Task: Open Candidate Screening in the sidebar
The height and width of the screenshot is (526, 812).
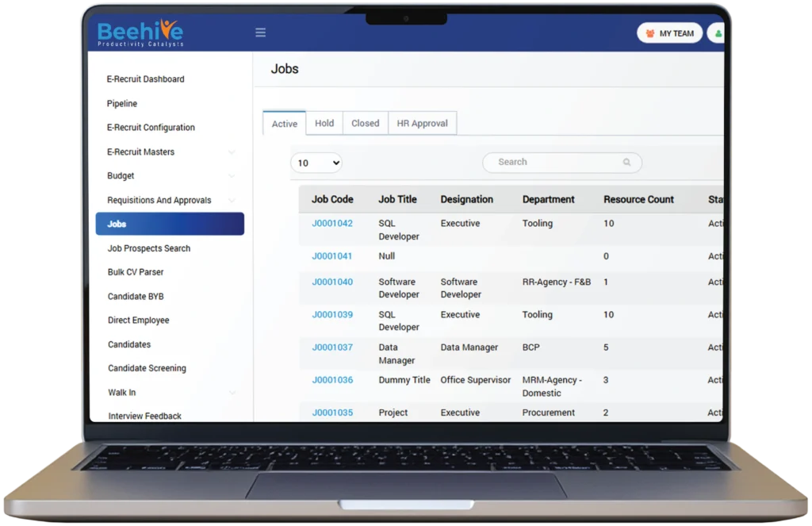Action: coord(147,368)
